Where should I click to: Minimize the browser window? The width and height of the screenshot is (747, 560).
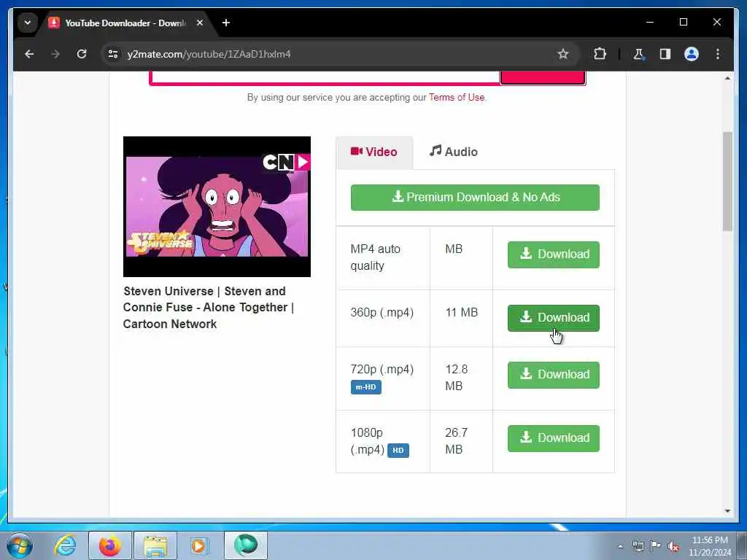point(650,22)
